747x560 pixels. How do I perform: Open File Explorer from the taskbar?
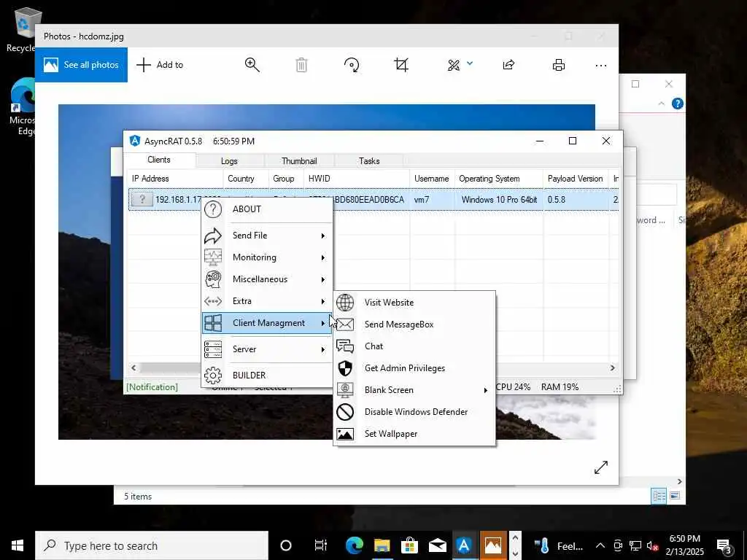(382, 545)
